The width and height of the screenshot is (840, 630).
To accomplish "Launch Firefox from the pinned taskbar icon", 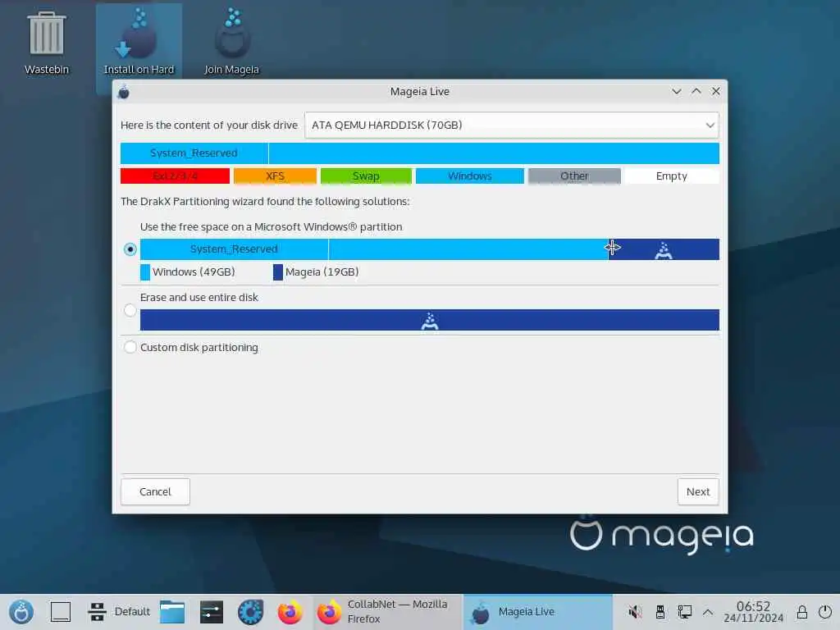I will (x=290, y=612).
